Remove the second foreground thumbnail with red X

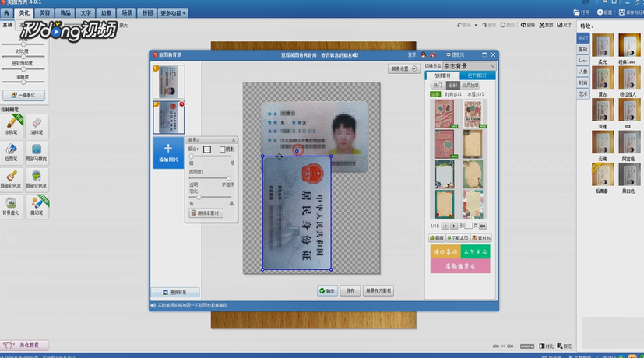coord(181,104)
